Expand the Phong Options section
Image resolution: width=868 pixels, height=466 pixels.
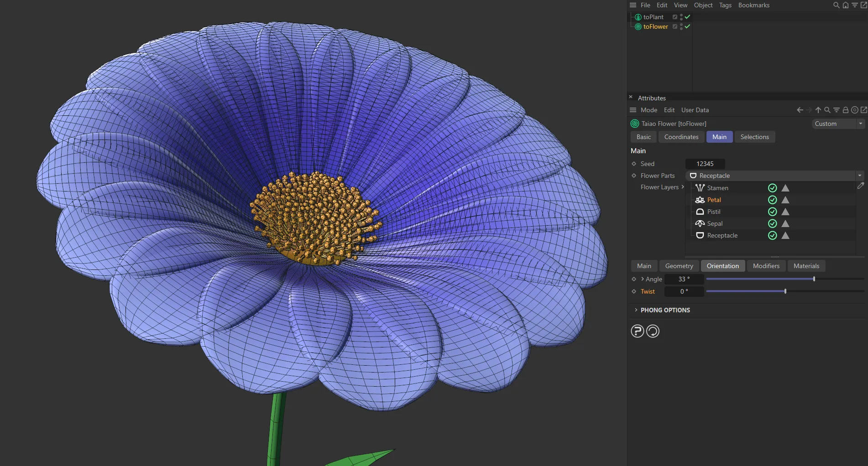[x=637, y=310]
